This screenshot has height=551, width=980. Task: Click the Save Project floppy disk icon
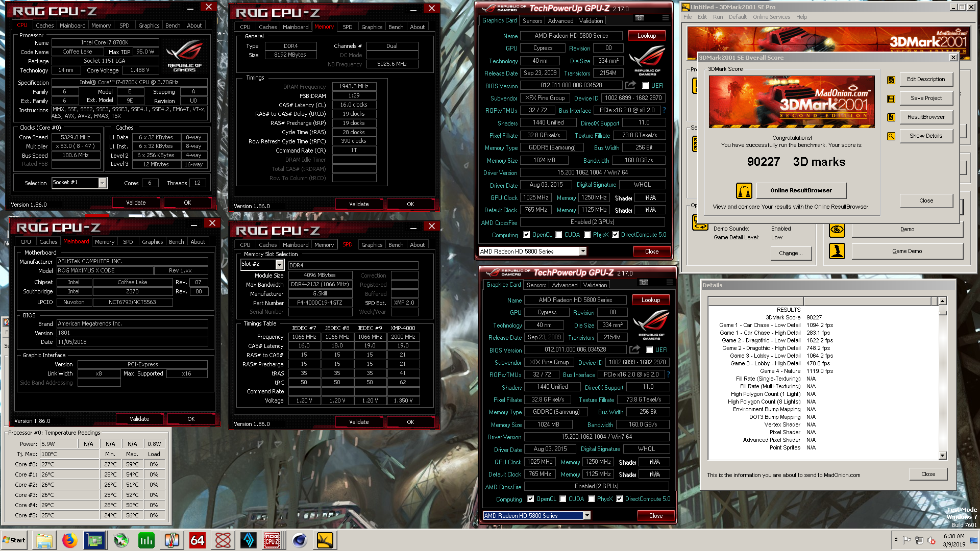[x=891, y=98]
